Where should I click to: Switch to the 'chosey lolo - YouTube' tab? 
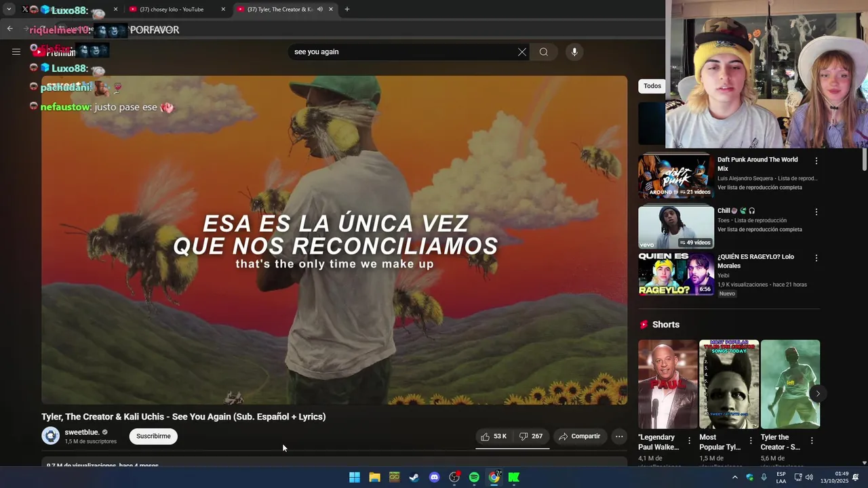coord(172,9)
